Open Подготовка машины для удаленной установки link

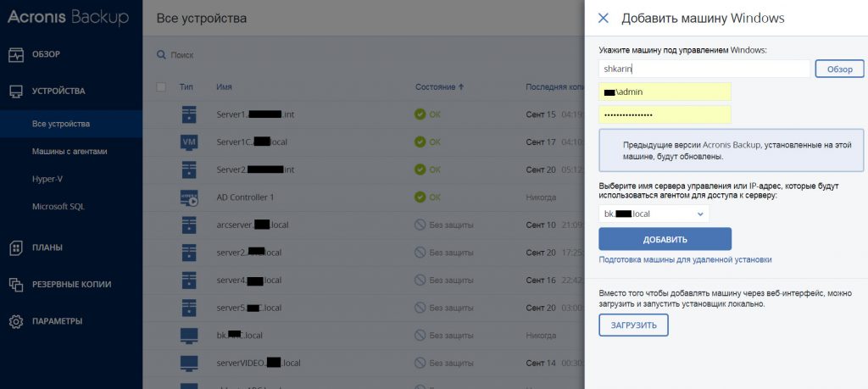[x=685, y=259]
